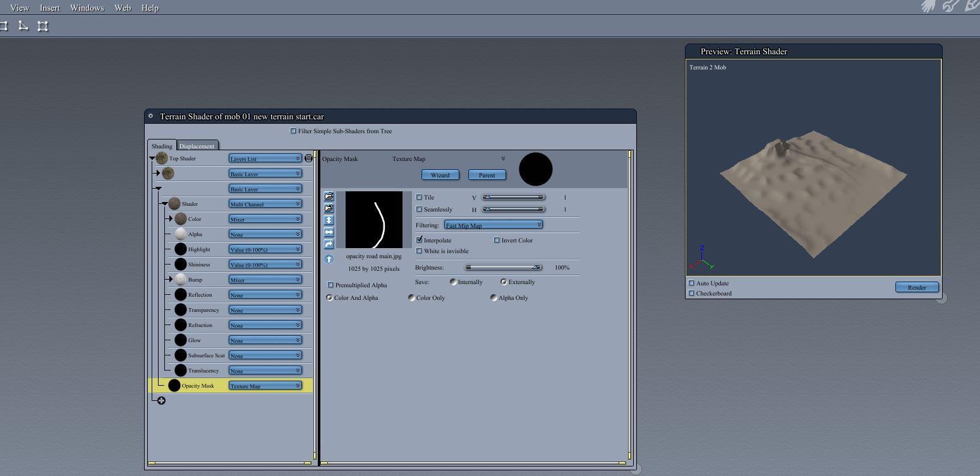Switch to the Displacement tab
The width and height of the screenshot is (980, 476).
point(197,146)
